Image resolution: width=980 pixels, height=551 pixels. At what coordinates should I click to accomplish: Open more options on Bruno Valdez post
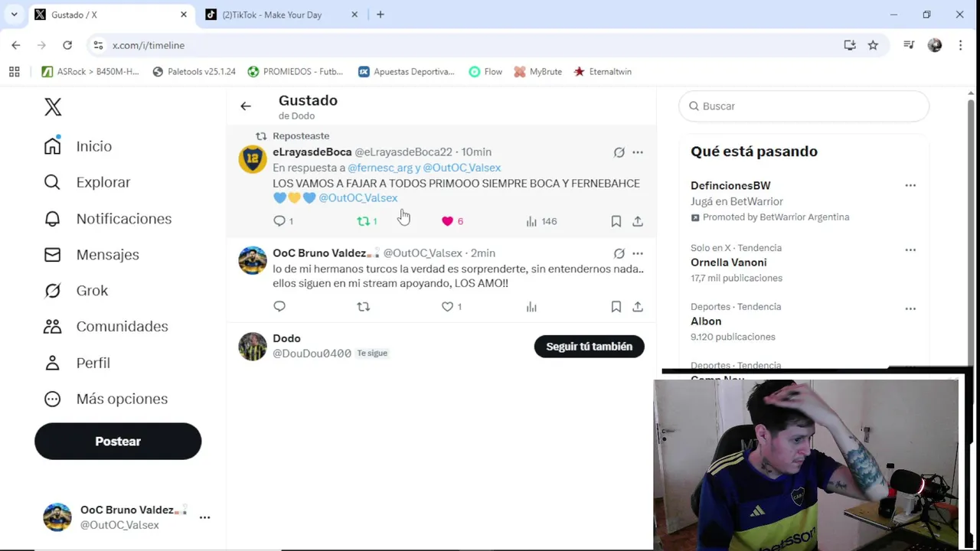click(x=637, y=253)
